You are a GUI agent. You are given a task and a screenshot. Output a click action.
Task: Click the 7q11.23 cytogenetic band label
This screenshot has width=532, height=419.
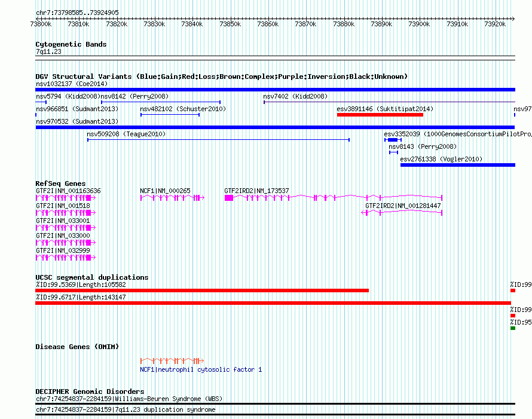48,51
